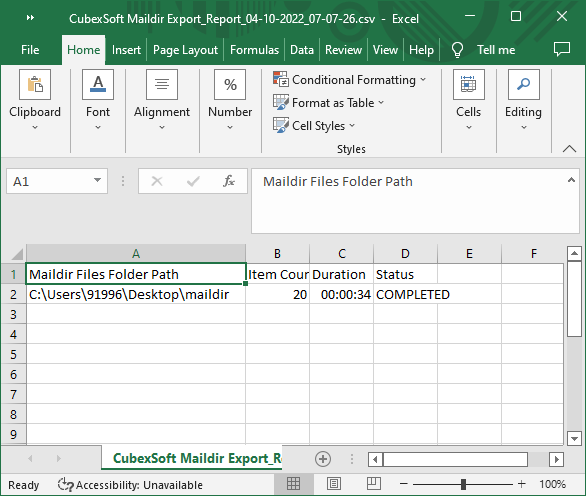
Task: Switch to Page Break Preview view
Action: [373, 484]
